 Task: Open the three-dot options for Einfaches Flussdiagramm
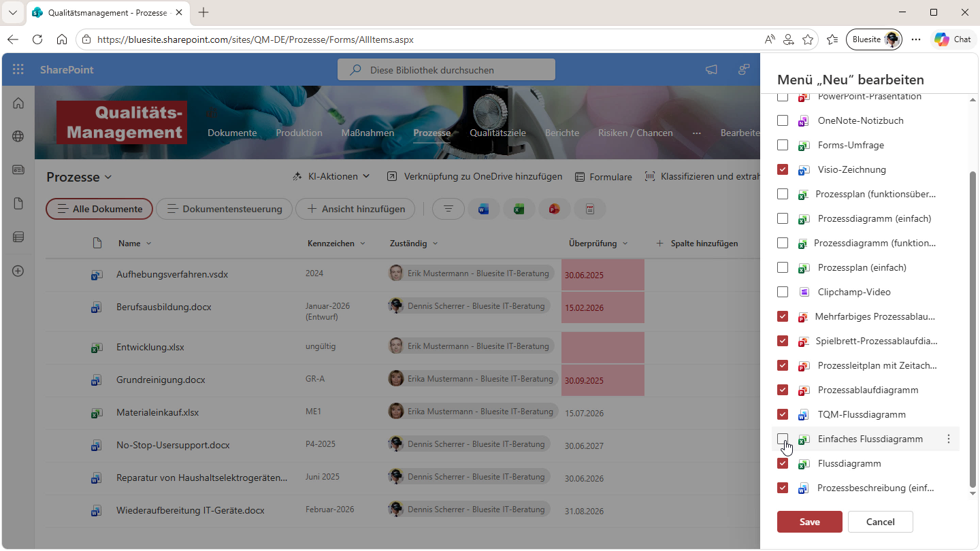pos(949,439)
